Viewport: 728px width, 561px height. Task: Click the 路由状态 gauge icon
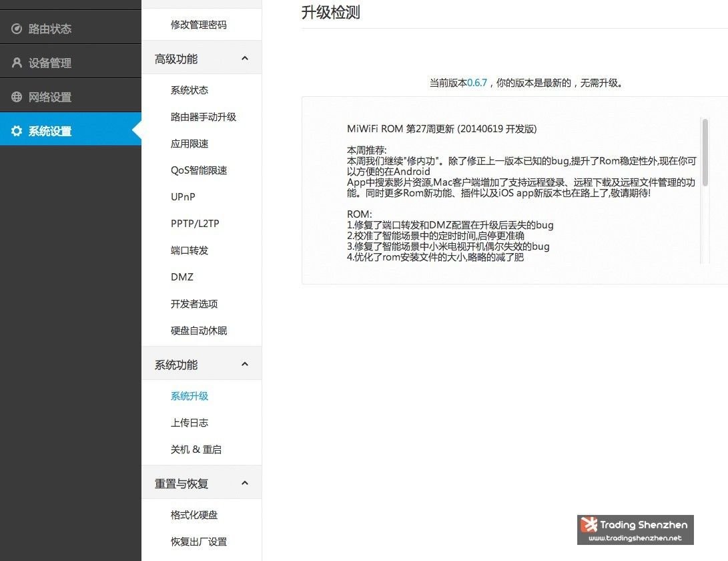(x=17, y=29)
